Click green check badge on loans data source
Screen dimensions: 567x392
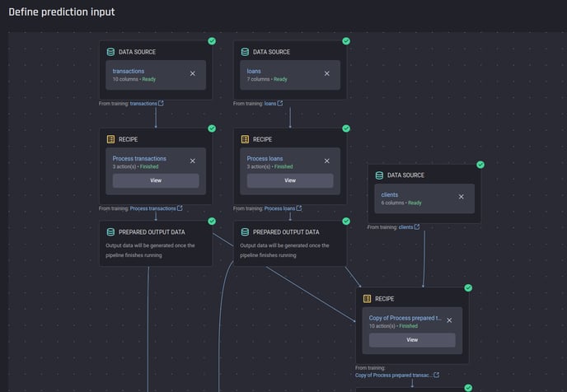346,41
